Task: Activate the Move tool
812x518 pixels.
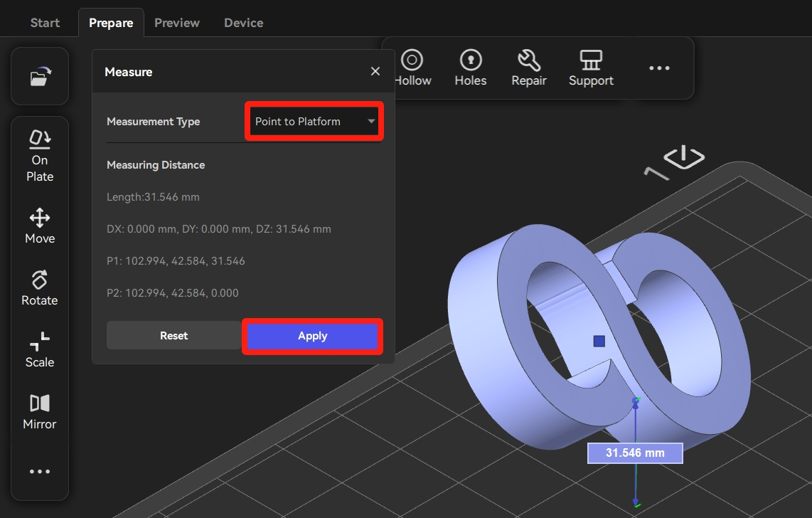Action: (x=40, y=226)
